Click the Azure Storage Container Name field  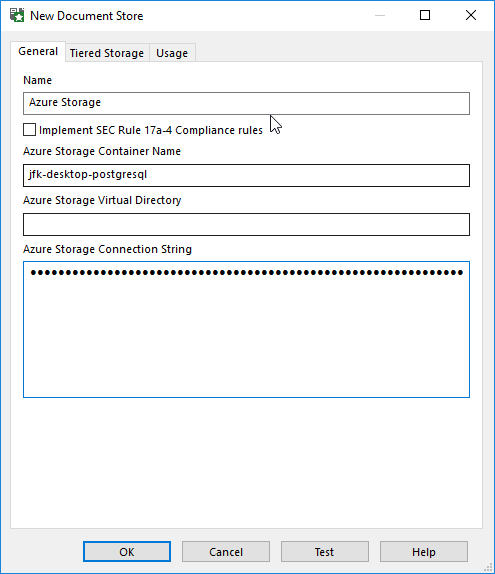coord(246,175)
